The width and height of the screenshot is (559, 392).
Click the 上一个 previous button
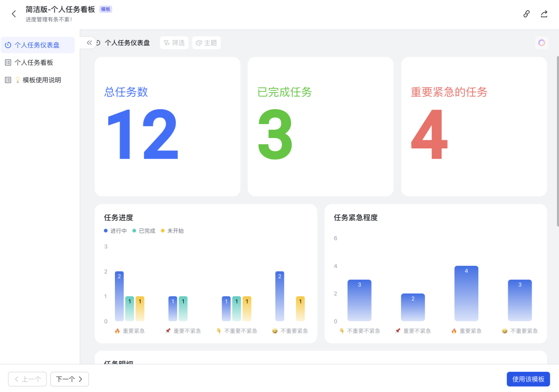(x=27, y=379)
